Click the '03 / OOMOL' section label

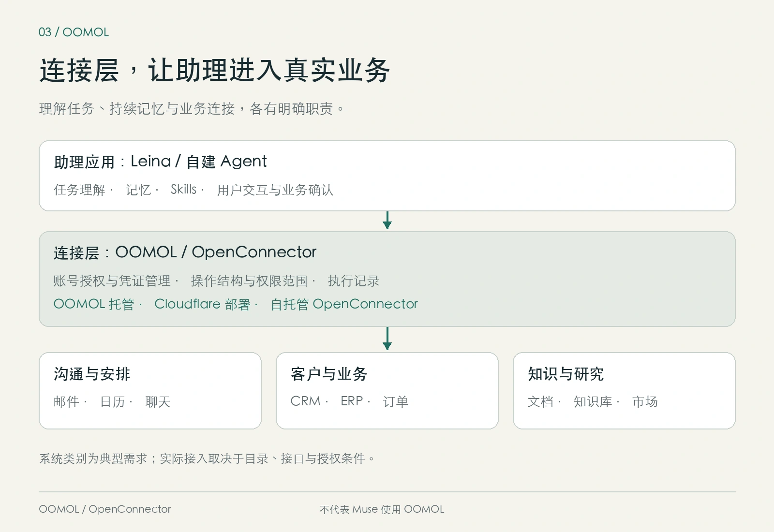[74, 32]
